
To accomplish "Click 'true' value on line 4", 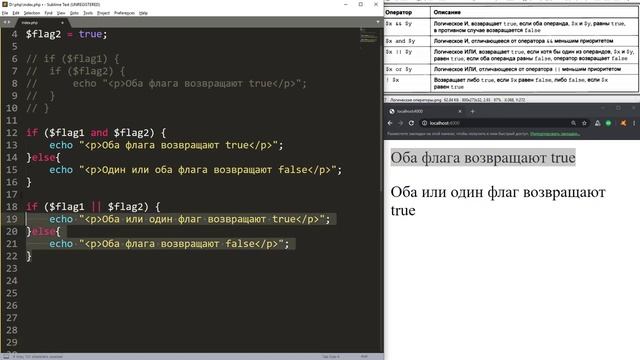I will pos(90,34).
